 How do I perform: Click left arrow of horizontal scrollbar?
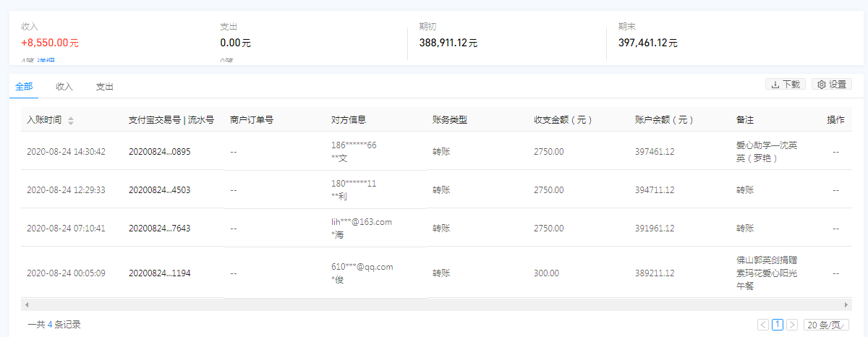25,305
